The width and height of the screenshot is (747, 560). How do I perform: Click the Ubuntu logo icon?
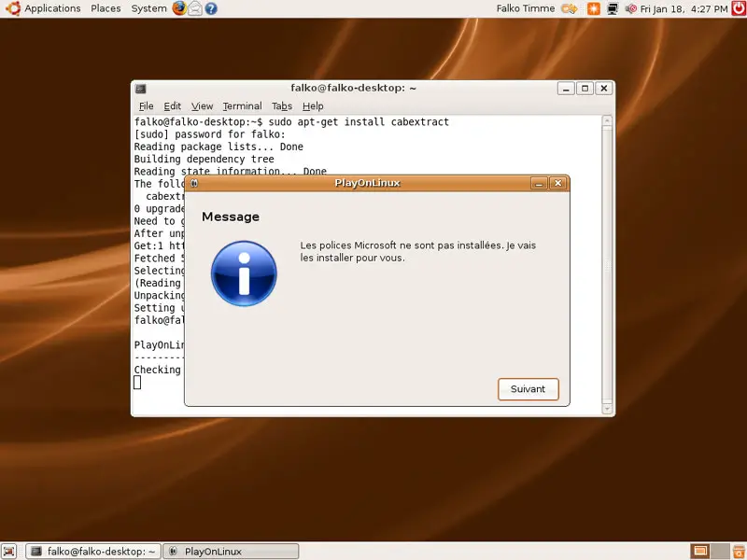click(13, 8)
